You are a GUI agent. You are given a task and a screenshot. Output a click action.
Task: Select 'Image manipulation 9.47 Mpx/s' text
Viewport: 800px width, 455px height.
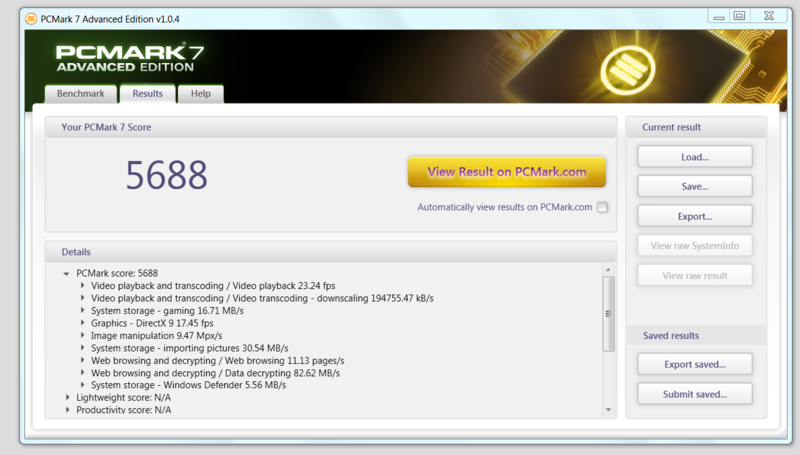pos(157,336)
